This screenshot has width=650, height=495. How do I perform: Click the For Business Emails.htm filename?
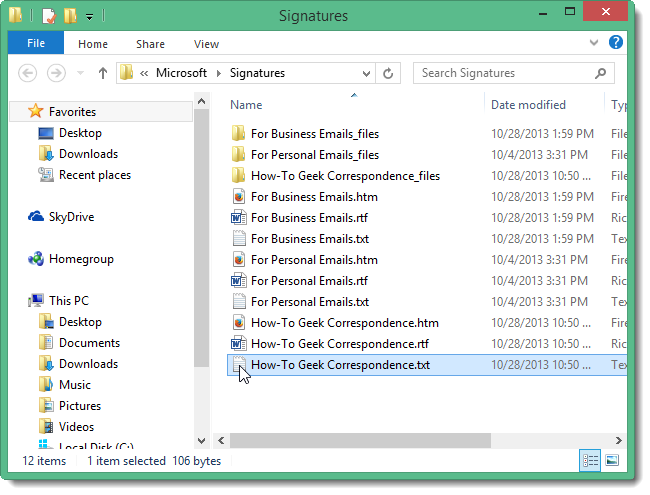[314, 197]
